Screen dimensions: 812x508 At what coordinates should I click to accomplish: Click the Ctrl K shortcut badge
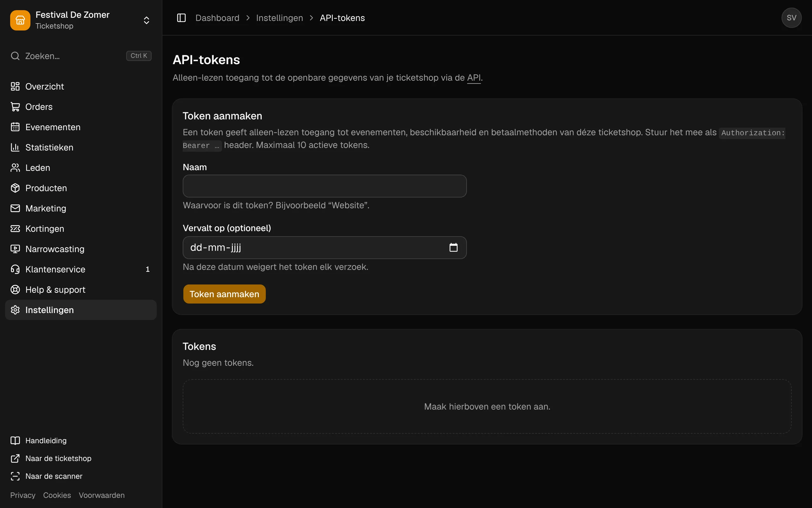(139, 56)
